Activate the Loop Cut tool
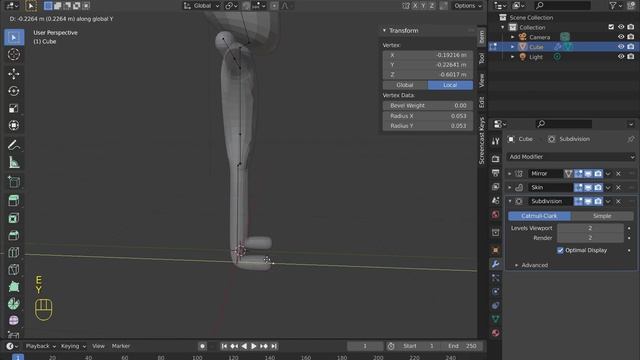This screenshot has height=360, width=640. pyautogui.click(x=14, y=252)
